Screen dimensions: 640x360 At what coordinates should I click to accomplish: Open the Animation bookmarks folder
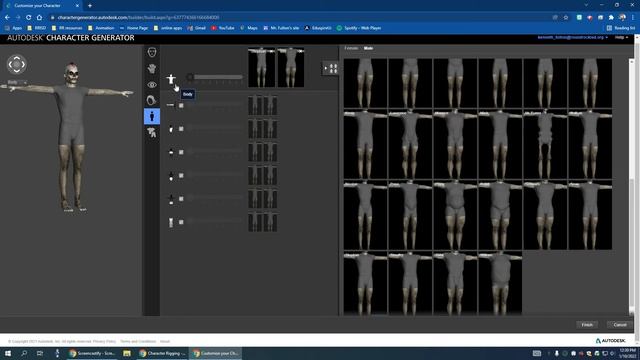[101, 28]
